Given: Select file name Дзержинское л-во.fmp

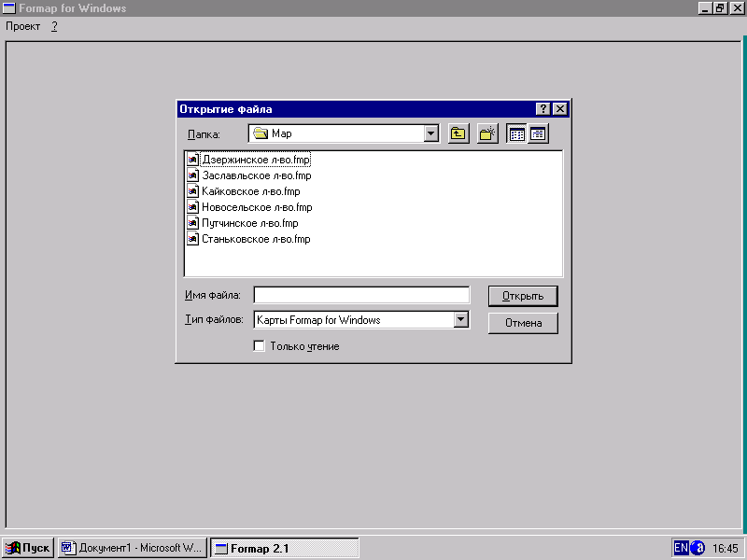Looking at the screenshot, I should coord(256,160).
